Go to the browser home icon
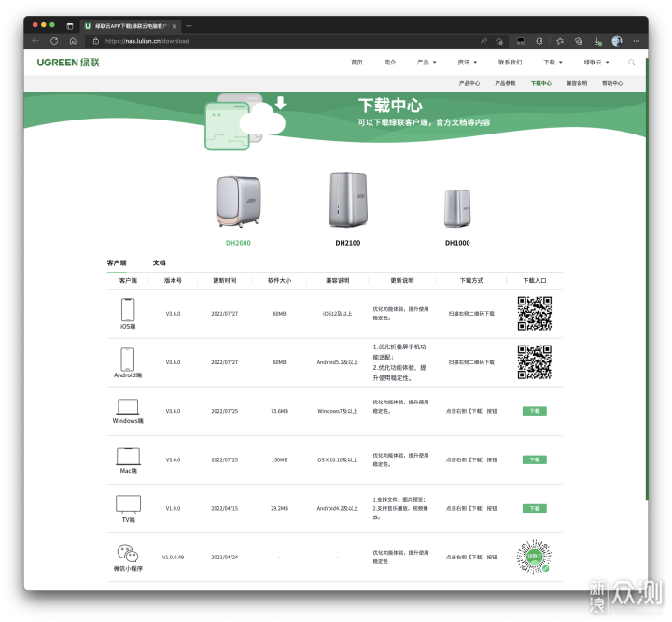The width and height of the screenshot is (672, 622). tap(74, 41)
